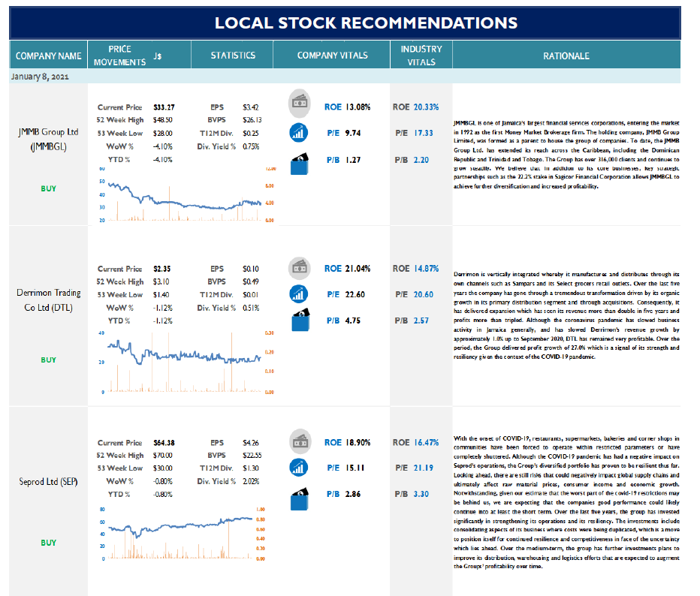700x596 pixels.
Task: Click industry P/B value 3.30
Action: pyautogui.click(x=421, y=494)
